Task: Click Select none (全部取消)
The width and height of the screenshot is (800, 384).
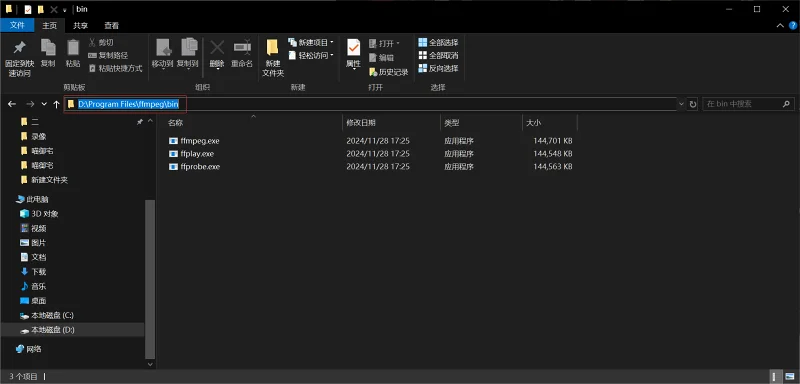Action: click(x=438, y=55)
